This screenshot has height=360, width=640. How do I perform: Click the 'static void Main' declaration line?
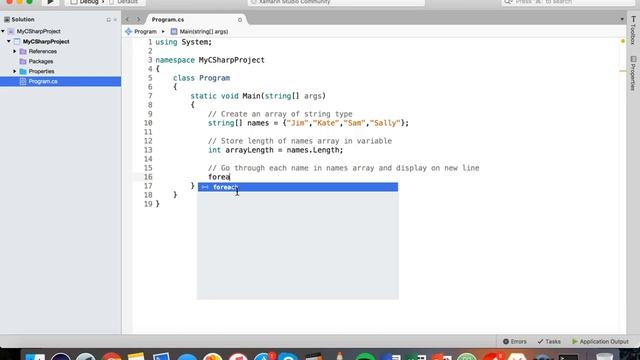tap(258, 96)
